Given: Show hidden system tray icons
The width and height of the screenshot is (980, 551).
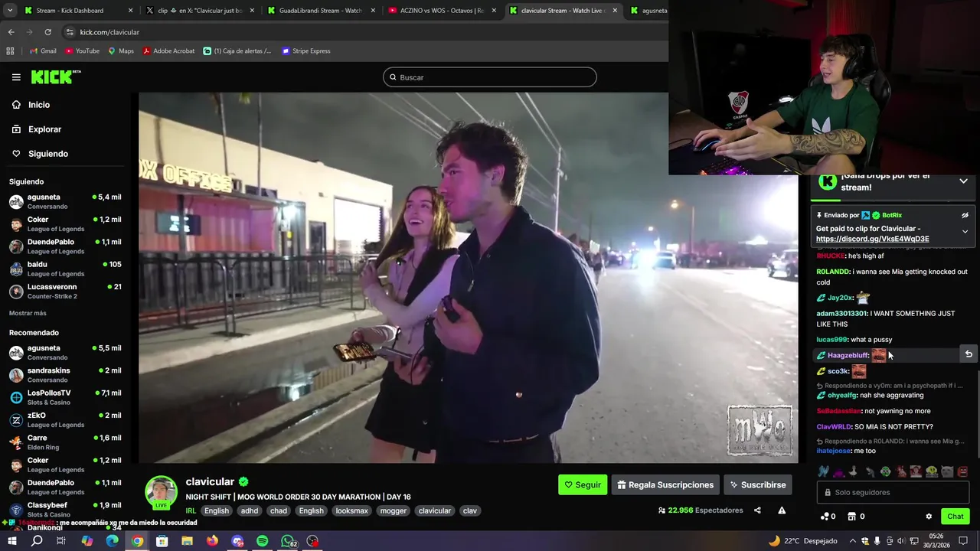Looking at the screenshot, I should tap(852, 541).
